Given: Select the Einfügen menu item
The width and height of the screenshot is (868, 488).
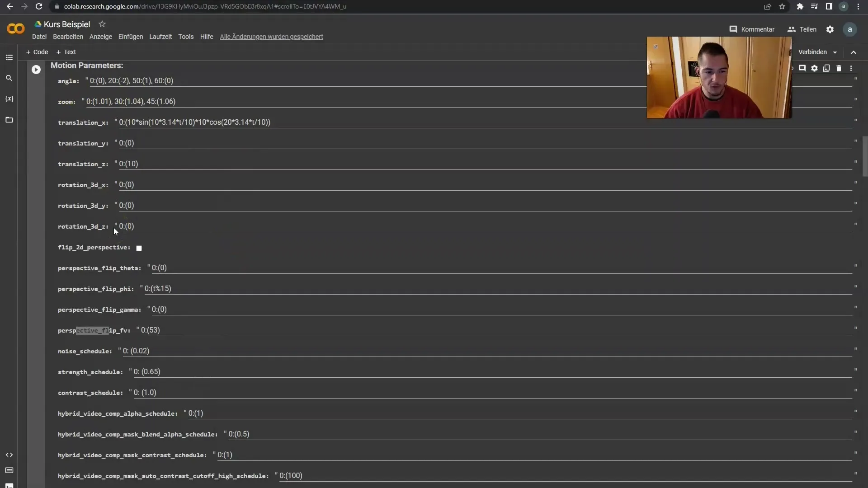Looking at the screenshot, I should 130,36.
